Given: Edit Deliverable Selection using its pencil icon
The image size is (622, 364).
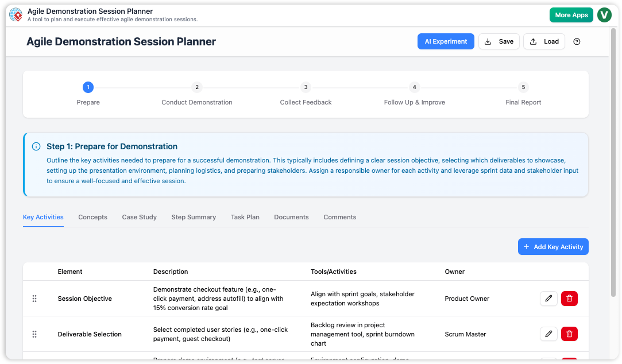Looking at the screenshot, I should pyautogui.click(x=548, y=334).
